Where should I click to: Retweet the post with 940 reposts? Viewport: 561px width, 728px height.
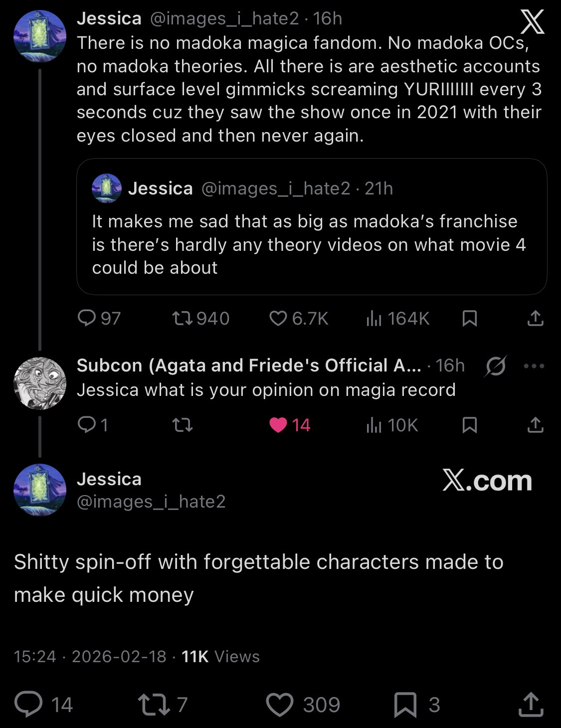pyautogui.click(x=179, y=318)
